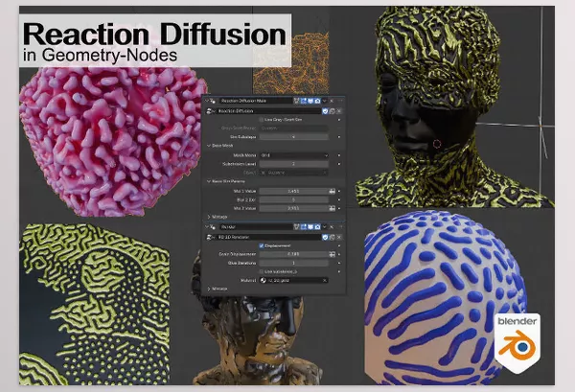Collapse the Reaction Diffusion Main modifier panel
575x392 pixels.
[206, 101]
